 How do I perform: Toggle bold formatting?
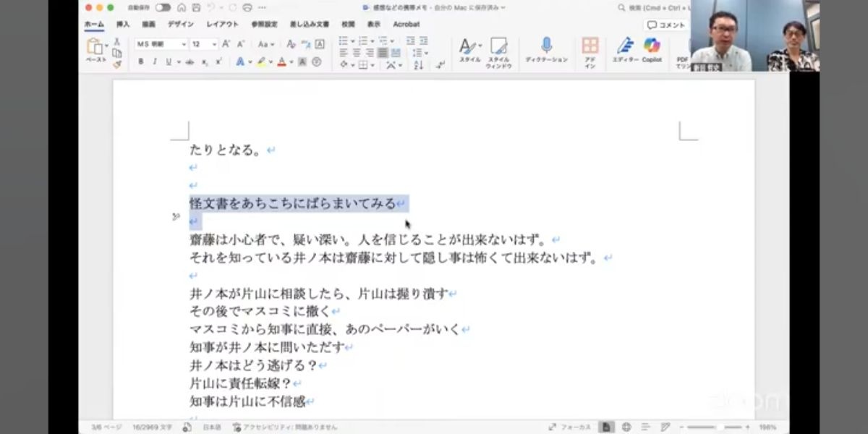pos(141,62)
